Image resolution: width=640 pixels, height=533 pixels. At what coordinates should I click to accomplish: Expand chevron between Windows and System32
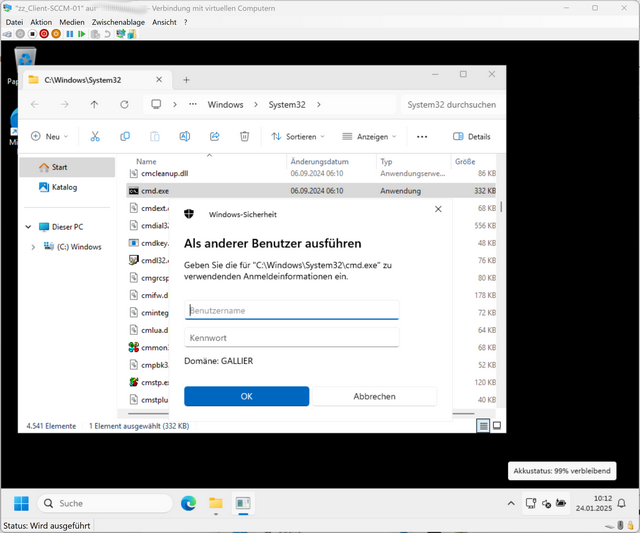click(x=256, y=104)
